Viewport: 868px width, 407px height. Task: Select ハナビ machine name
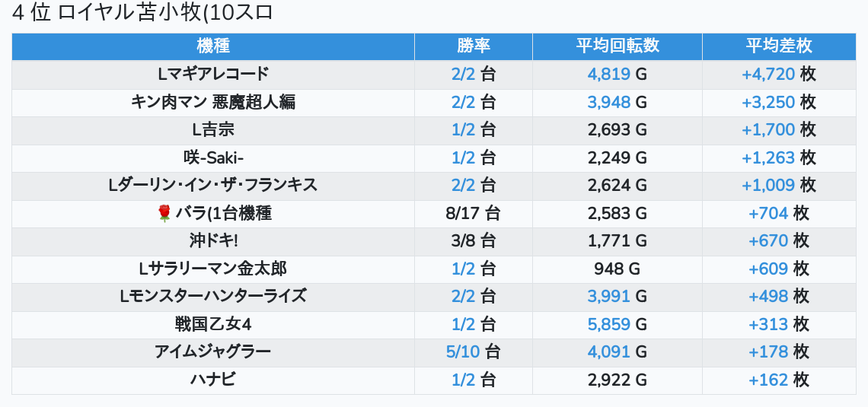(212, 380)
